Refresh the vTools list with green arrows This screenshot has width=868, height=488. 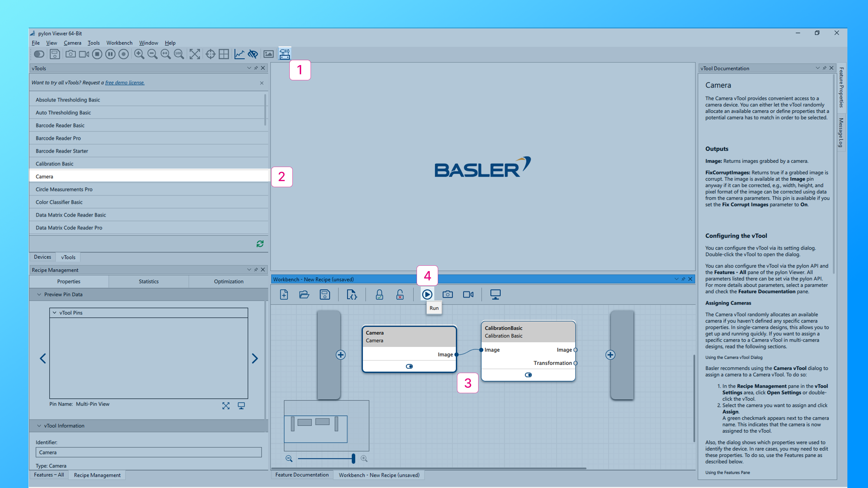click(x=260, y=243)
